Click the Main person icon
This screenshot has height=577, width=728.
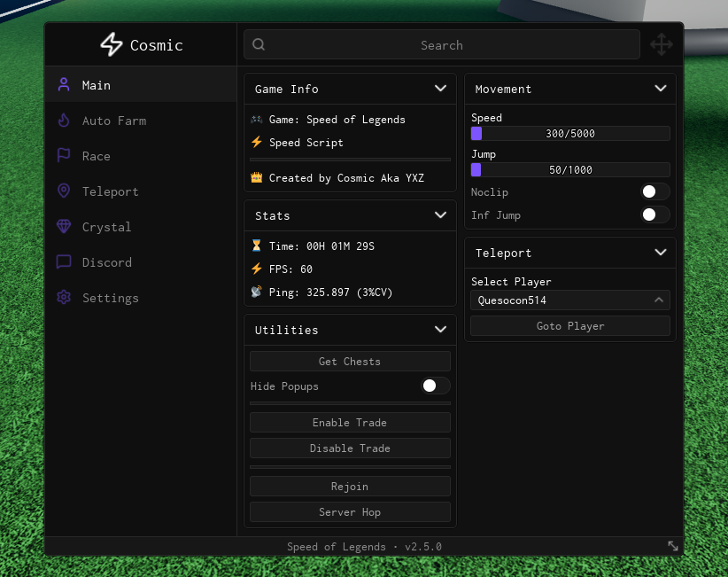(64, 84)
